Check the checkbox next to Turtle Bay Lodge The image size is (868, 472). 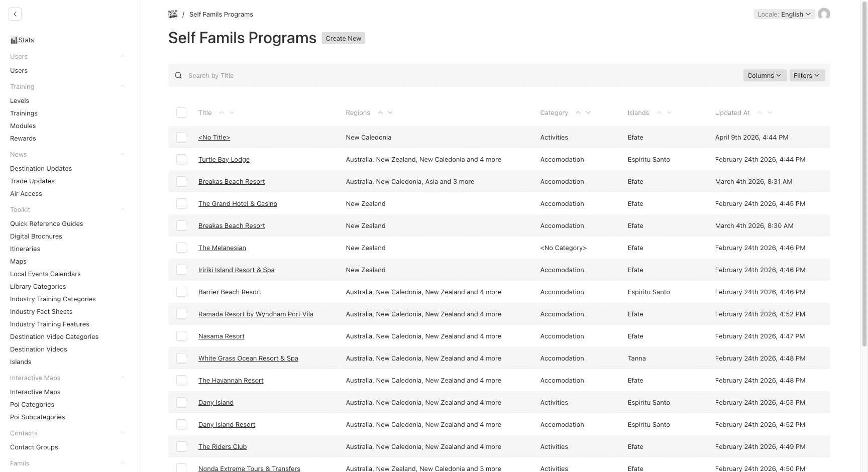(x=181, y=159)
